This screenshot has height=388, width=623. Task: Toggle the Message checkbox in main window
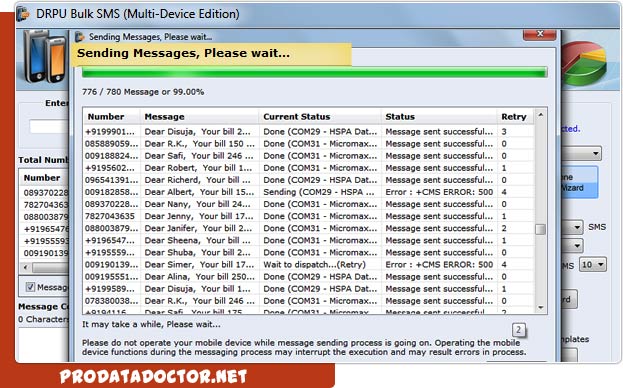click(x=30, y=287)
